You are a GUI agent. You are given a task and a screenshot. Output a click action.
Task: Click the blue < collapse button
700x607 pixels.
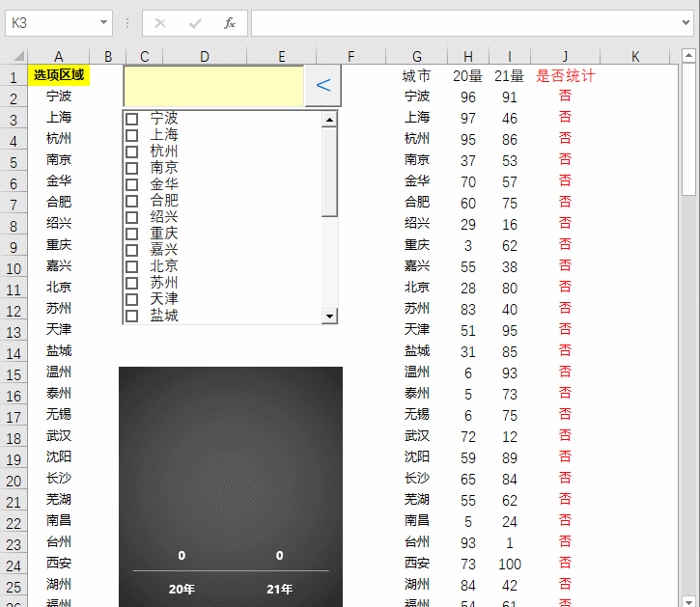[323, 85]
